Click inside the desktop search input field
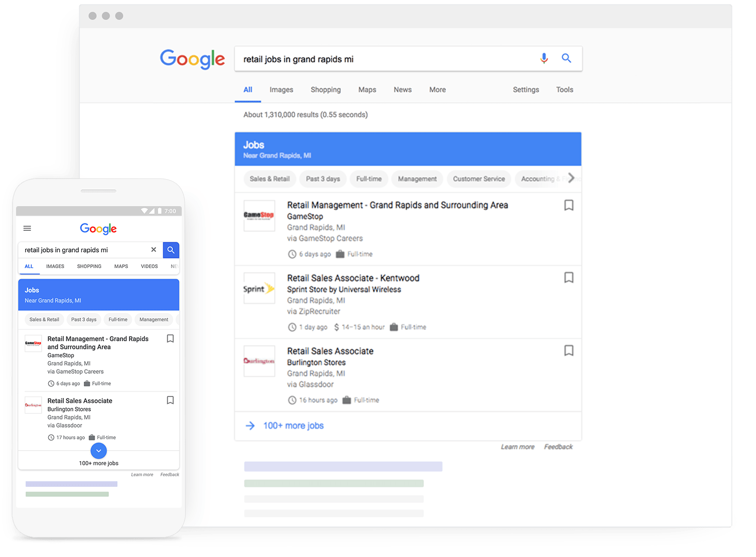The image size is (756, 557). (x=351, y=59)
